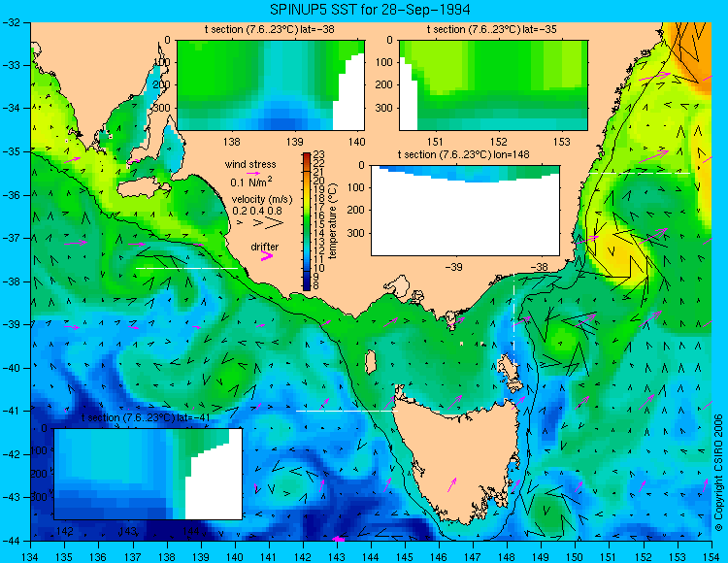Click the largest velocity arrowhead in the legend
The image size is (728, 563).
point(275,223)
